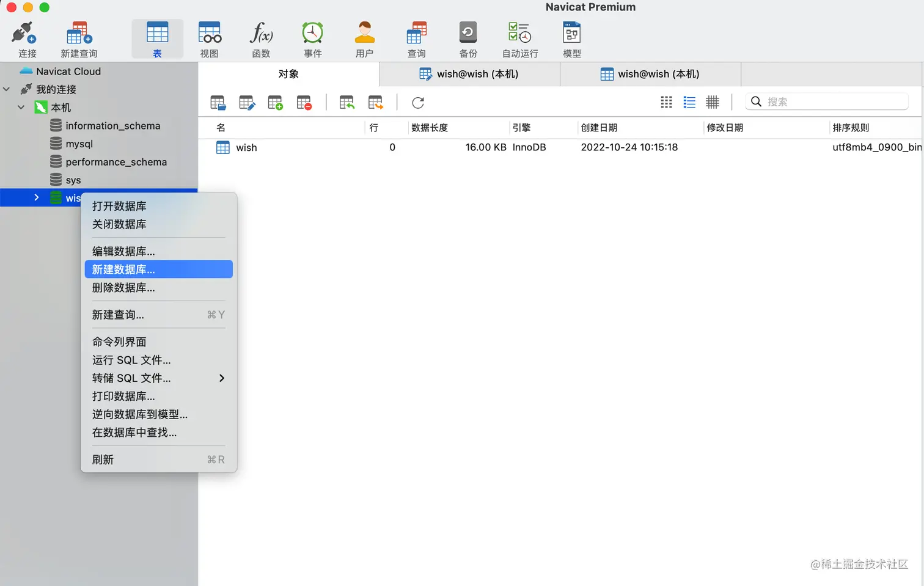
Task: Choose 命令列界面 menu entry
Action: click(159, 342)
